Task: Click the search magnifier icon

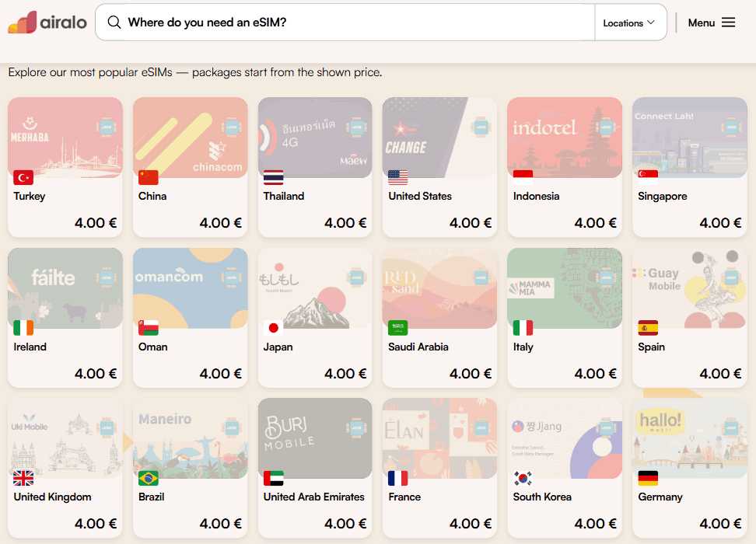Action: pos(114,23)
